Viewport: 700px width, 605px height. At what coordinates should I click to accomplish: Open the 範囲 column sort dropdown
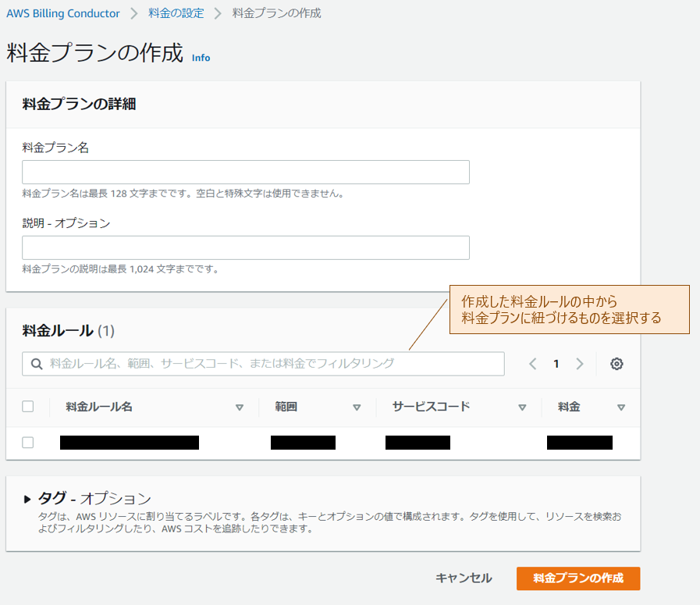(357, 407)
